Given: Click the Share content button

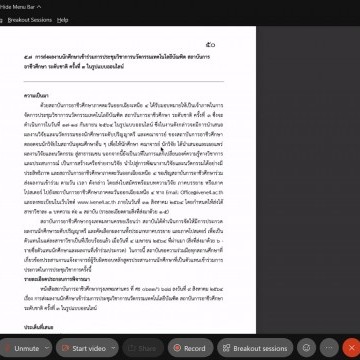Looking at the screenshot, I should pyautogui.click(x=143, y=348).
